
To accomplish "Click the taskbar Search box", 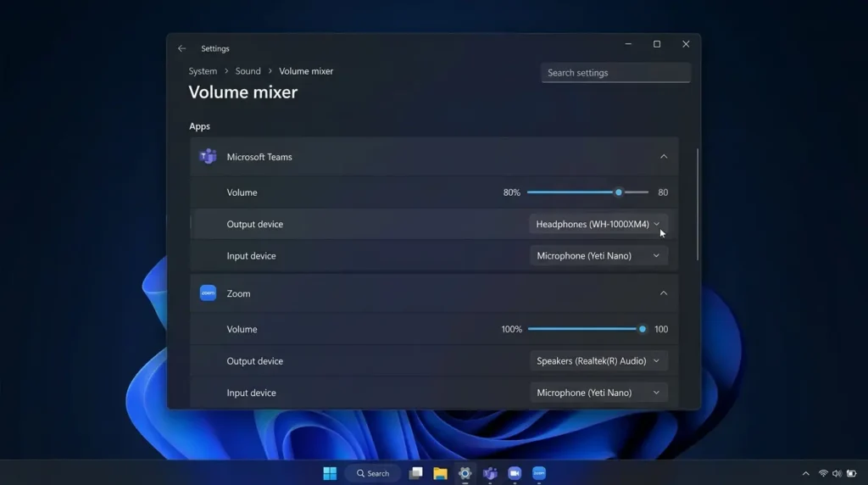I will (x=373, y=473).
